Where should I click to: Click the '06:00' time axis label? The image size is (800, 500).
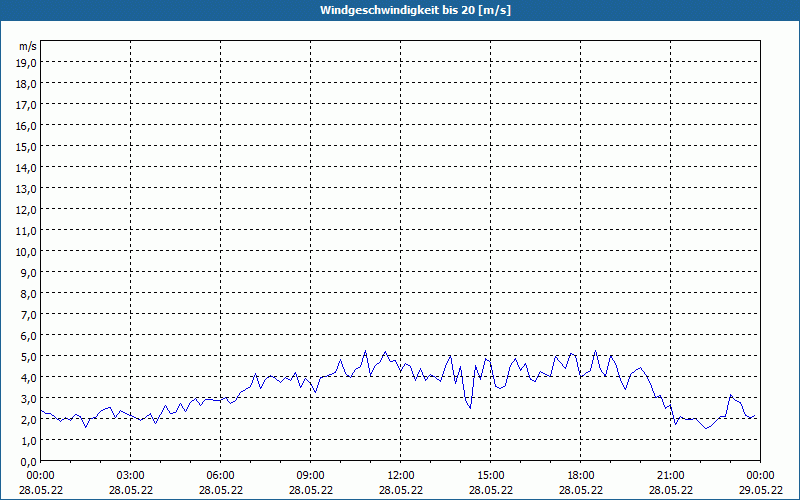(x=220, y=476)
